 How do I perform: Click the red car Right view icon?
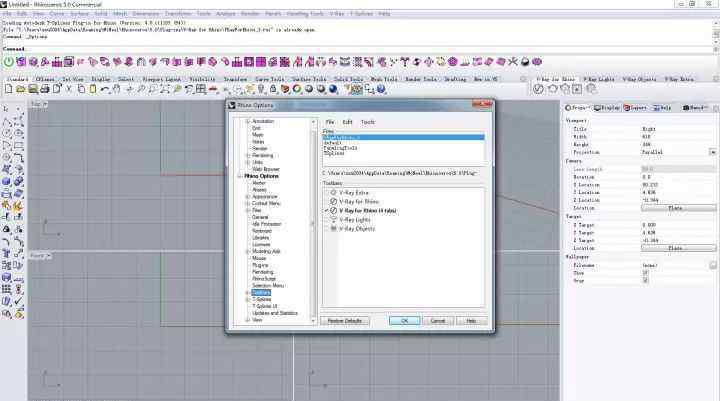(x=213, y=89)
